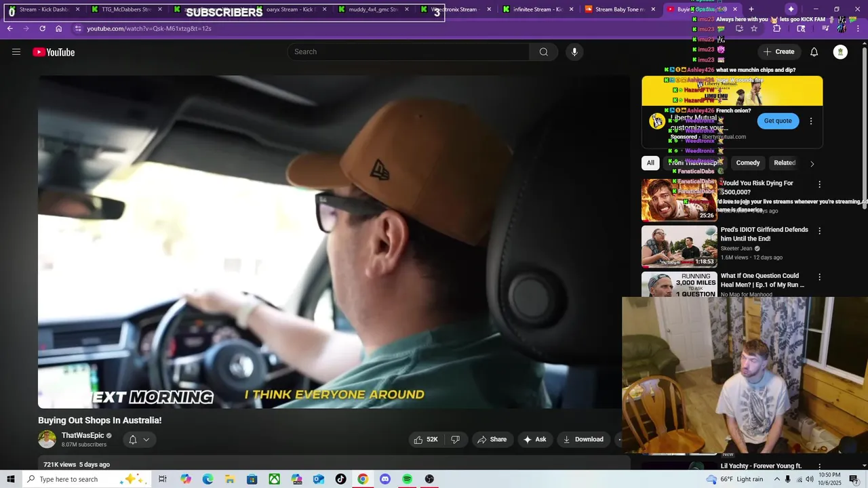Image resolution: width=868 pixels, height=488 pixels.
Task: Click the YouTube search magnifier button
Action: 543,52
